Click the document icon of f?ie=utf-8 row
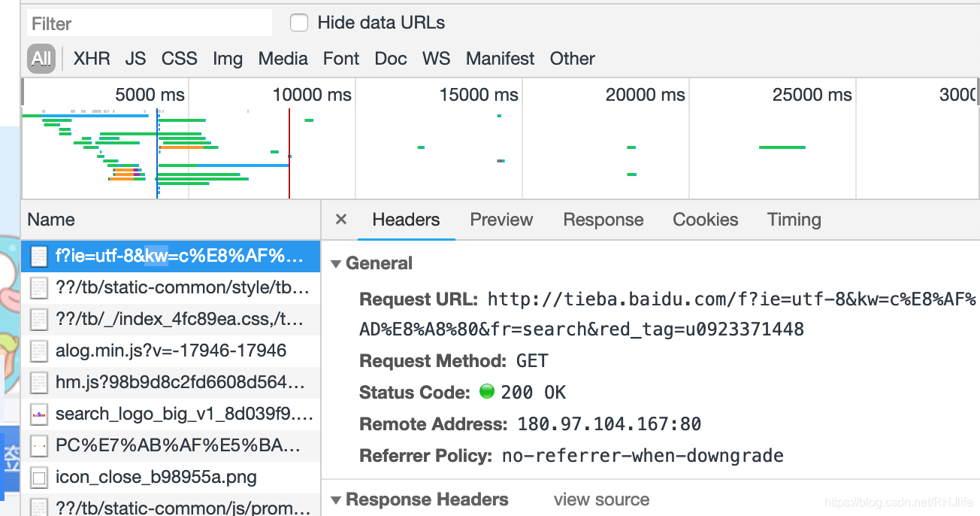Viewport: 980px width, 516px height. 39,256
